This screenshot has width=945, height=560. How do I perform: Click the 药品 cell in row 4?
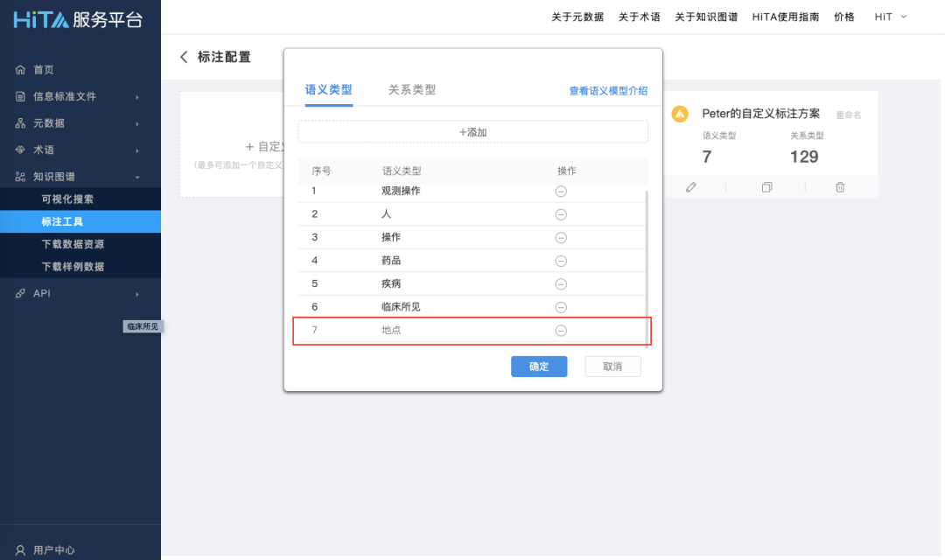[x=391, y=261]
